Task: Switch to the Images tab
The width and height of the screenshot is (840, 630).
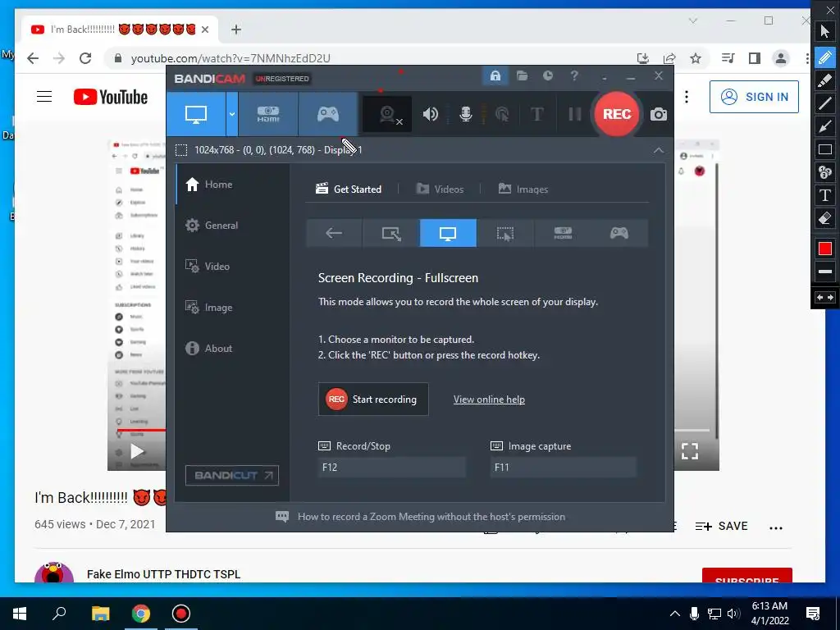Action: point(523,189)
